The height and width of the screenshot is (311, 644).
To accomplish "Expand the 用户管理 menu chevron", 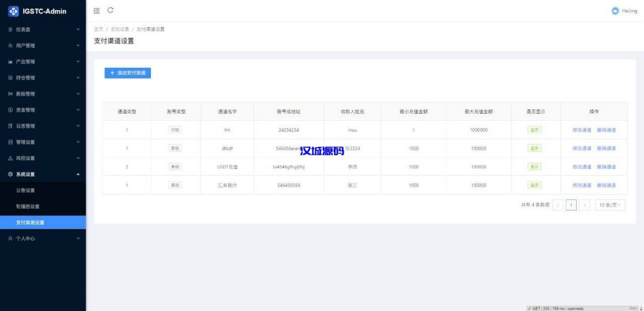I will [x=78, y=45].
